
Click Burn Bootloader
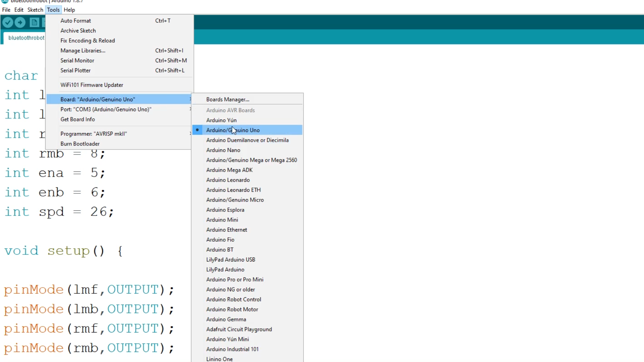(x=119, y=144)
